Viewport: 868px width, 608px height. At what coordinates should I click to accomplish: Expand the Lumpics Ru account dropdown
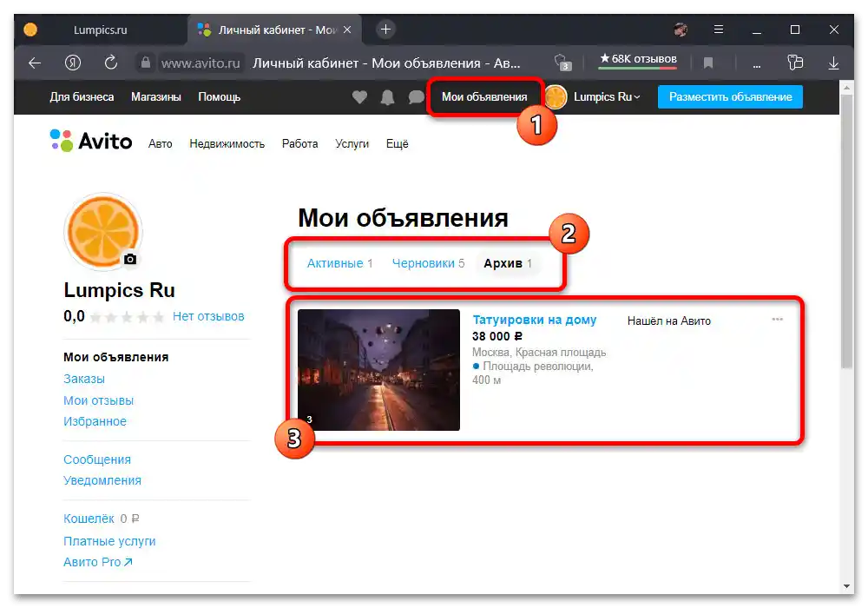[608, 97]
